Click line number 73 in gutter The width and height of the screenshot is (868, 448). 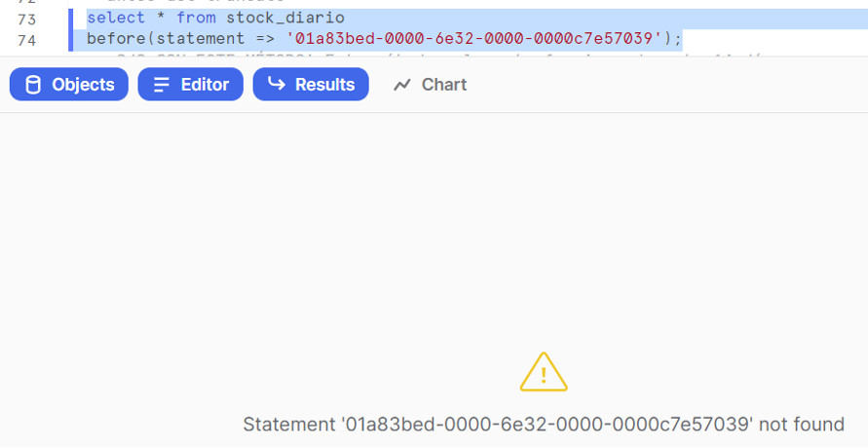(x=26, y=19)
